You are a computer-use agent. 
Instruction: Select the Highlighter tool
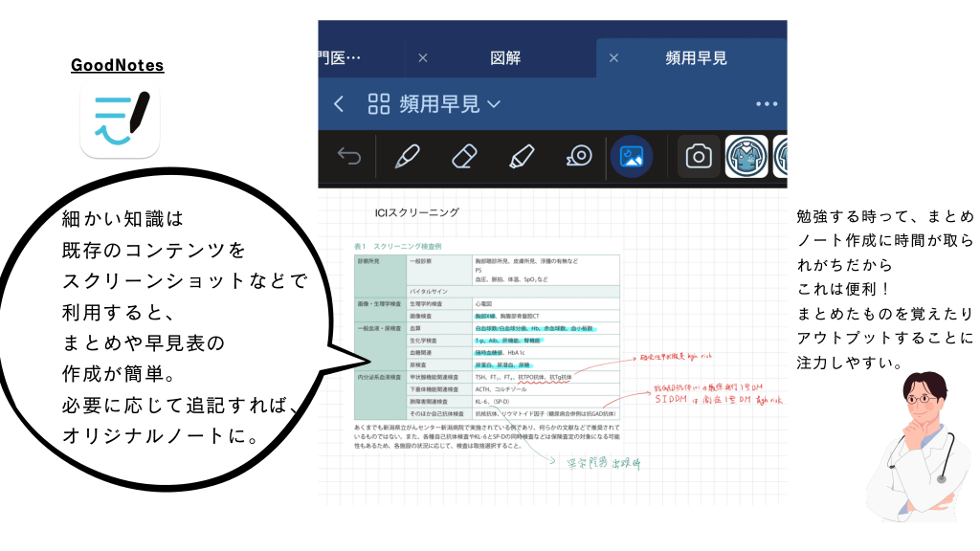(521, 157)
